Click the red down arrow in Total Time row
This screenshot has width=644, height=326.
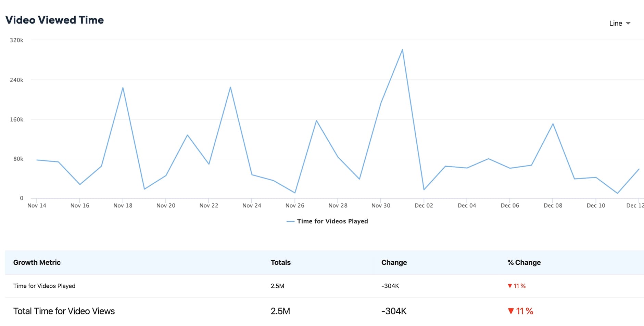(x=511, y=311)
